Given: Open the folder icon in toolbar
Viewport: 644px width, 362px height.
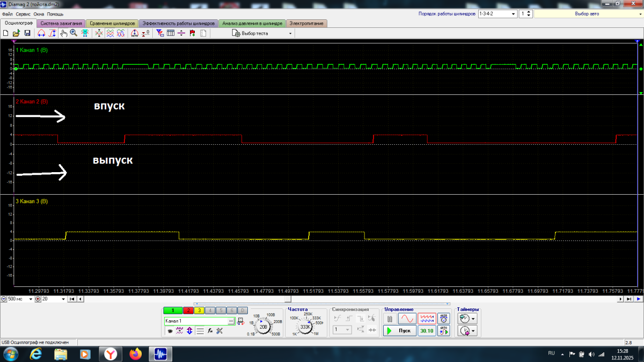Looking at the screenshot, I should tap(16, 33).
